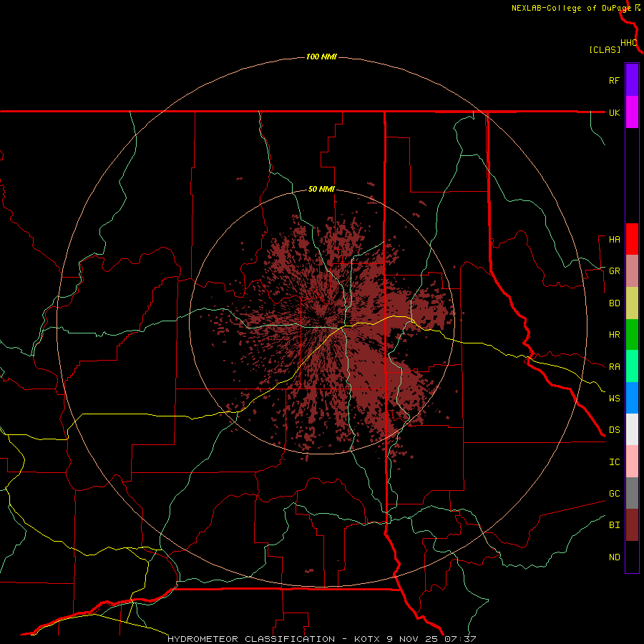The height and width of the screenshot is (644, 644).
Task: Click the RF legend label
Action: point(614,80)
